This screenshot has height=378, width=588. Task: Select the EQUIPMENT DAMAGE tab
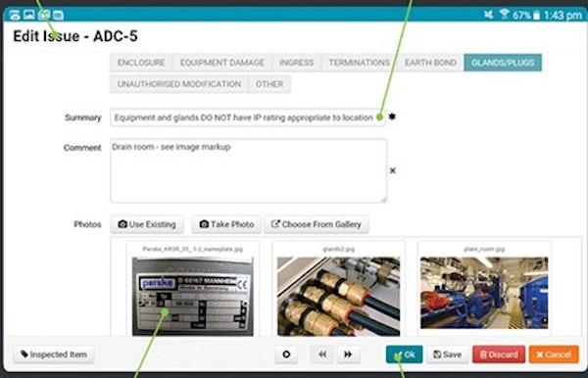[222, 63]
